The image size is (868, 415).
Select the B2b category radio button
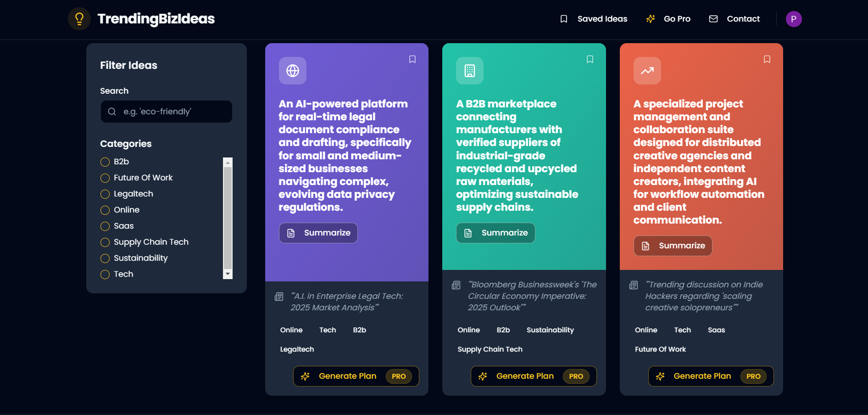click(x=105, y=162)
